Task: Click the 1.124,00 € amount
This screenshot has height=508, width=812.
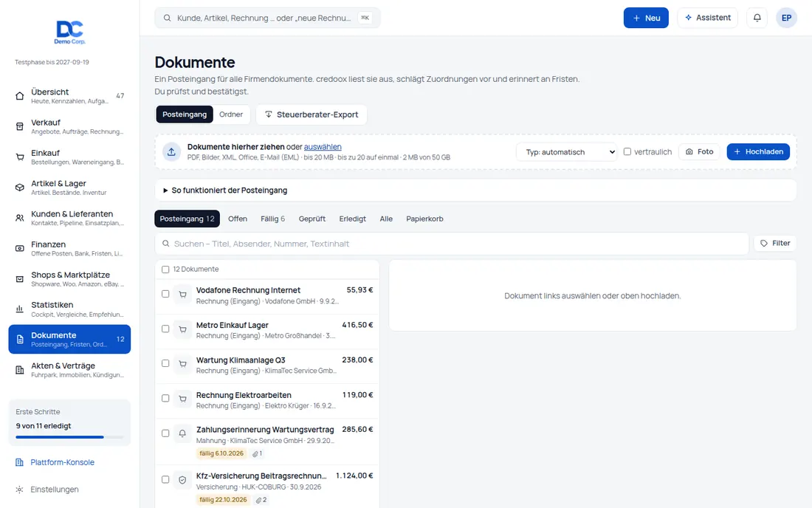Action: 354,476
